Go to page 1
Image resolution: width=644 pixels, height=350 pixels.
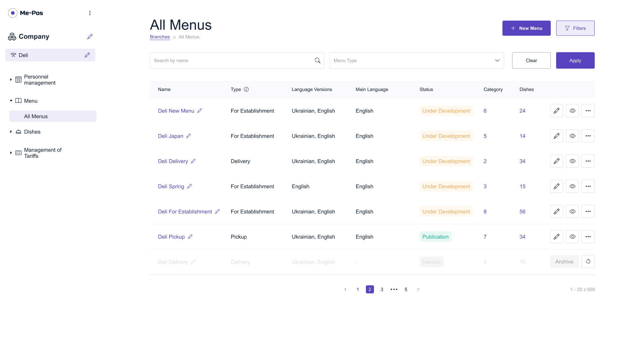358,289
